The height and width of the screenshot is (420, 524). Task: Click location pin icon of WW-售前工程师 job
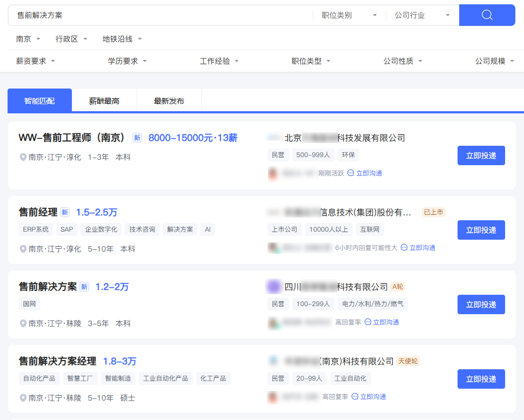click(23, 157)
